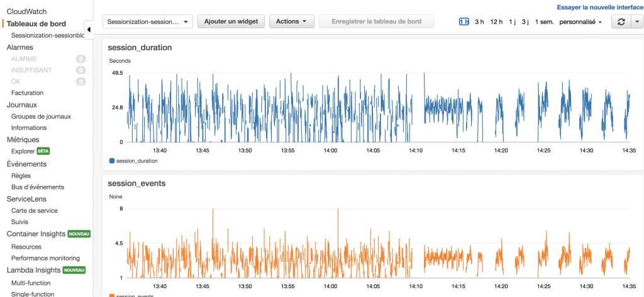Select the 3 h time range
Image resolution: width=644 pixels, height=297 pixels.
[x=479, y=22]
